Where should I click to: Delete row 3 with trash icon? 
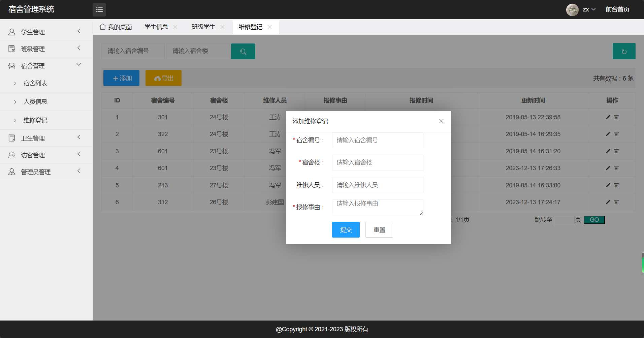pyautogui.click(x=616, y=151)
